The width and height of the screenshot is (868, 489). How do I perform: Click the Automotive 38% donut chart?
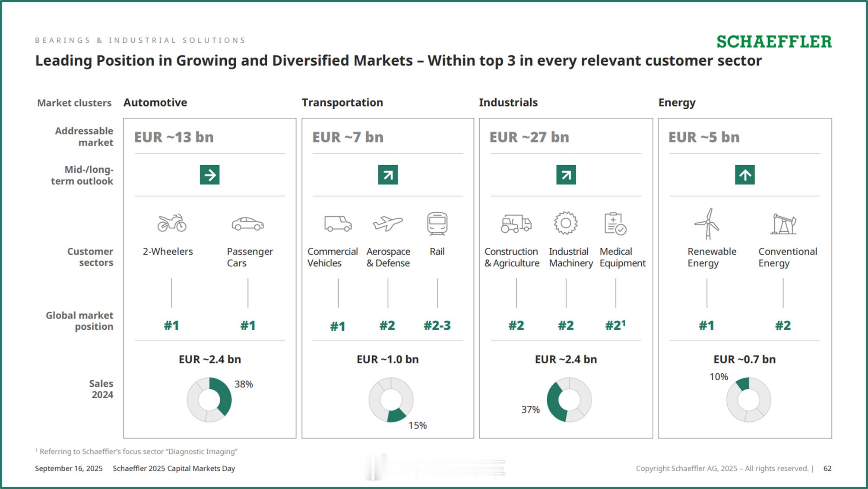tap(209, 400)
